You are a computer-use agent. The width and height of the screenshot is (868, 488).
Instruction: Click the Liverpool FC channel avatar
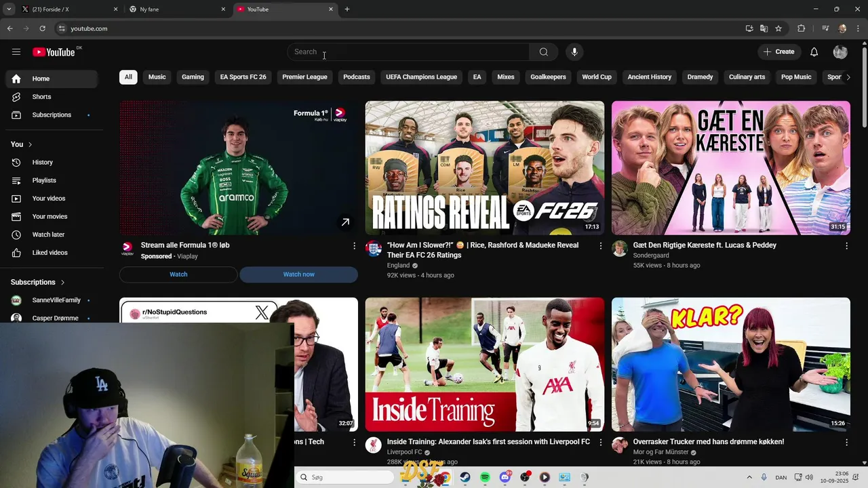pyautogui.click(x=374, y=445)
